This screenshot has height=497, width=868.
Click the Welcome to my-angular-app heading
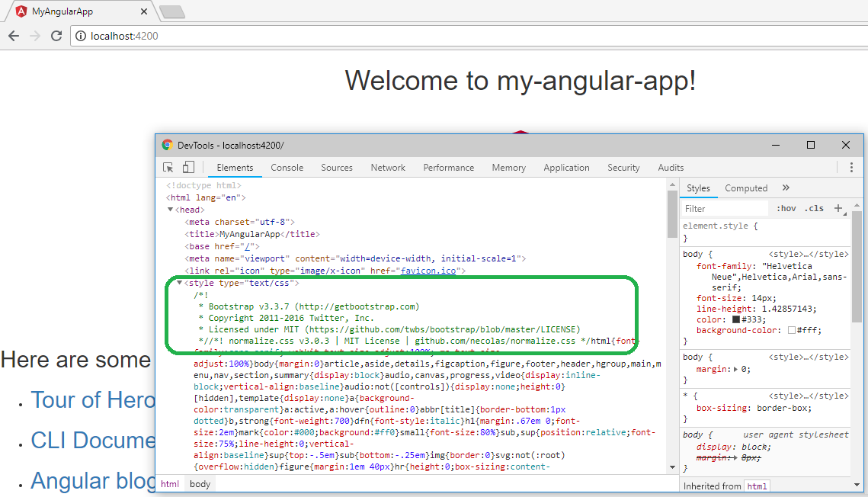click(520, 80)
